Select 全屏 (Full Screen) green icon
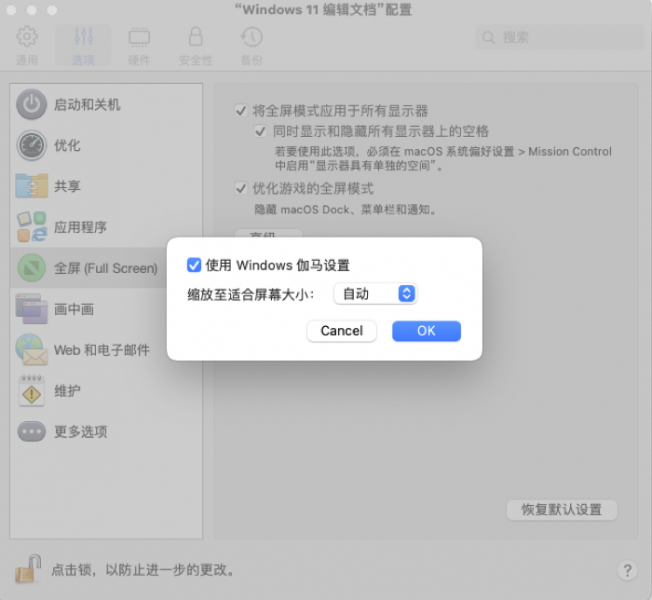Image resolution: width=652 pixels, height=600 pixels. pos(31,268)
